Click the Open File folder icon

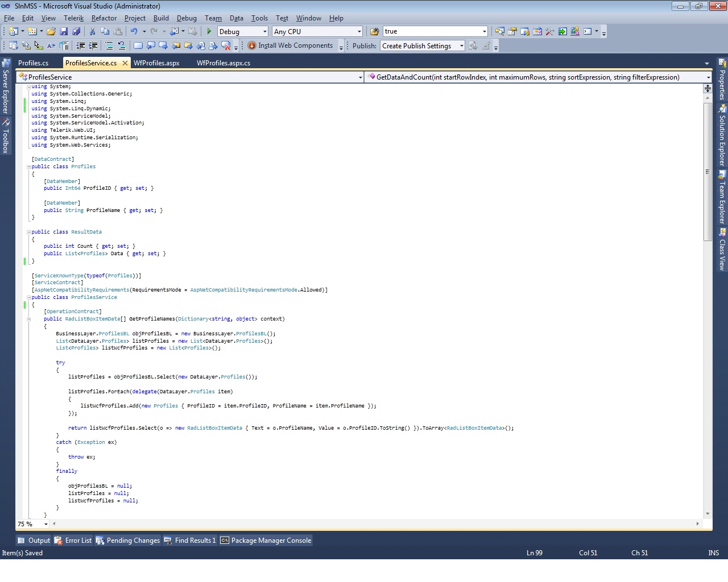click(x=51, y=32)
